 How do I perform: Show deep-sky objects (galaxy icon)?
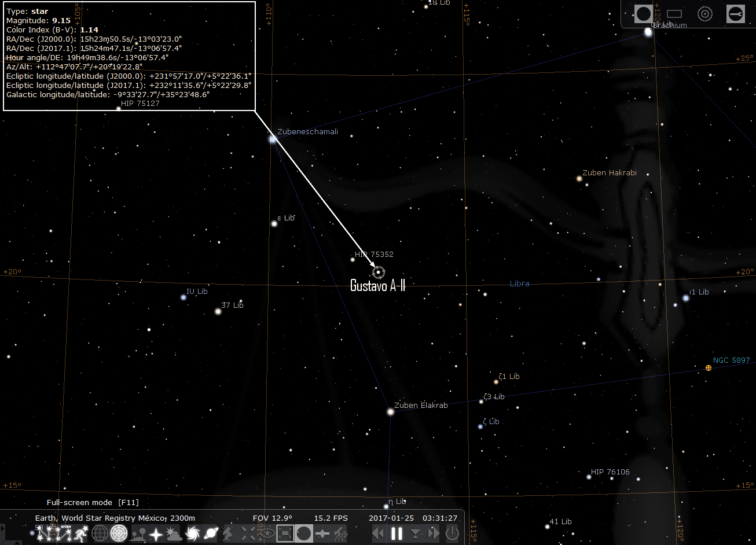click(193, 533)
